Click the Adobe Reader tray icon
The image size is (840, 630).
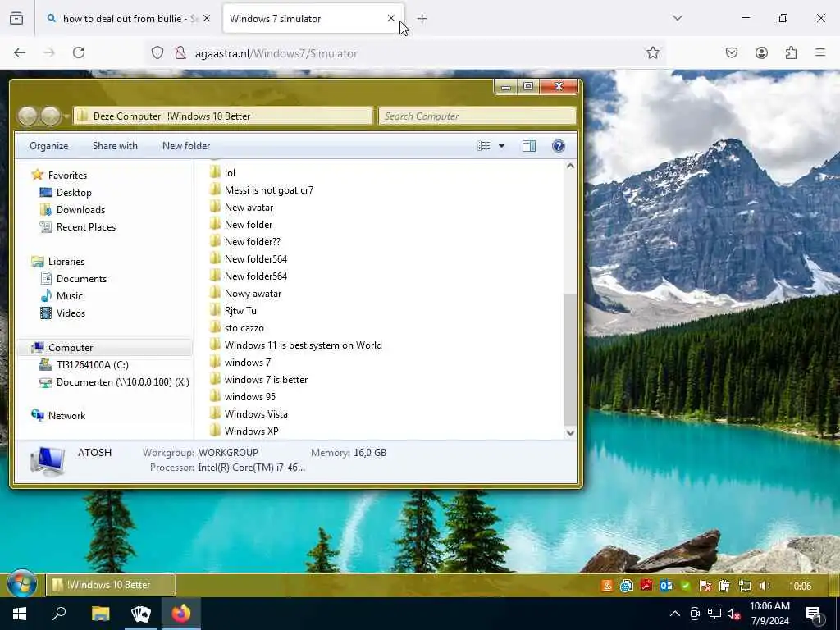[x=646, y=586]
